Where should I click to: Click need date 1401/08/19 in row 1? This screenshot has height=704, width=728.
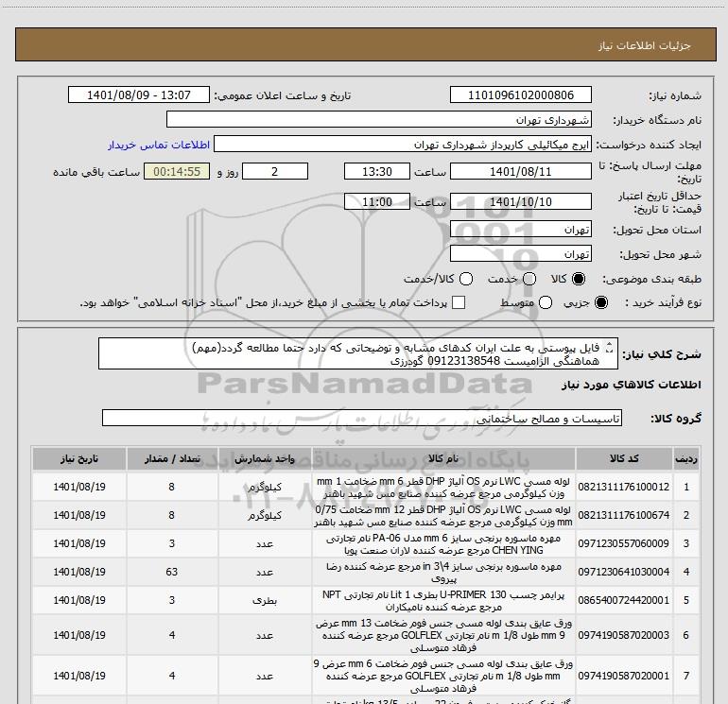pyautogui.click(x=79, y=487)
